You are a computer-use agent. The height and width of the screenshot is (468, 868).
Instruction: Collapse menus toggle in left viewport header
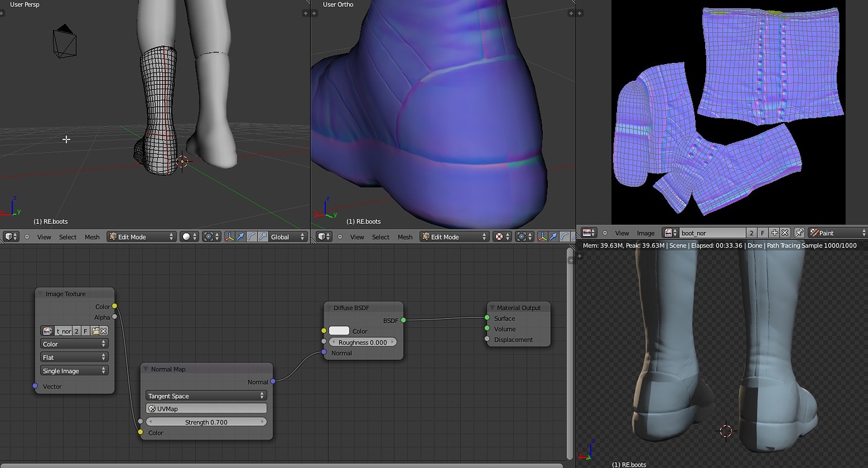27,237
